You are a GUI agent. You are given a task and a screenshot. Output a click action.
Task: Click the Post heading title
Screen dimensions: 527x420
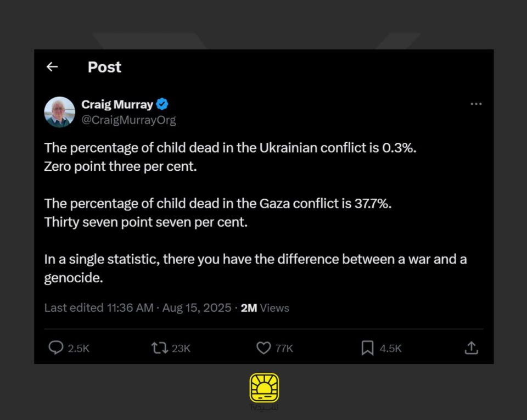(x=104, y=67)
